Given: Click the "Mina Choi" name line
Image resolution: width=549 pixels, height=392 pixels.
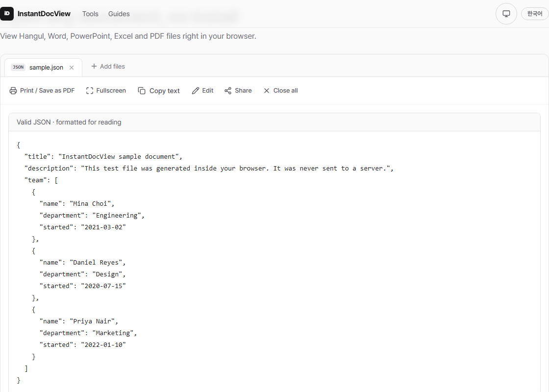Looking at the screenshot, I should coord(76,204).
